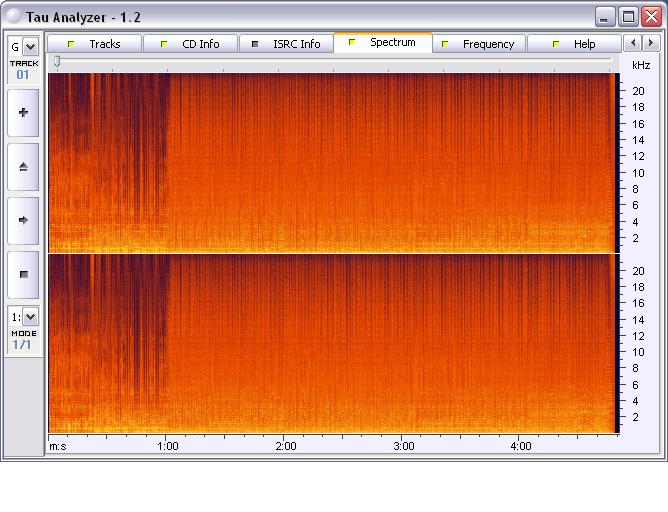Image resolution: width=668 pixels, height=512 pixels.
Task: Click the upper channel spectrogram
Action: tap(332, 162)
